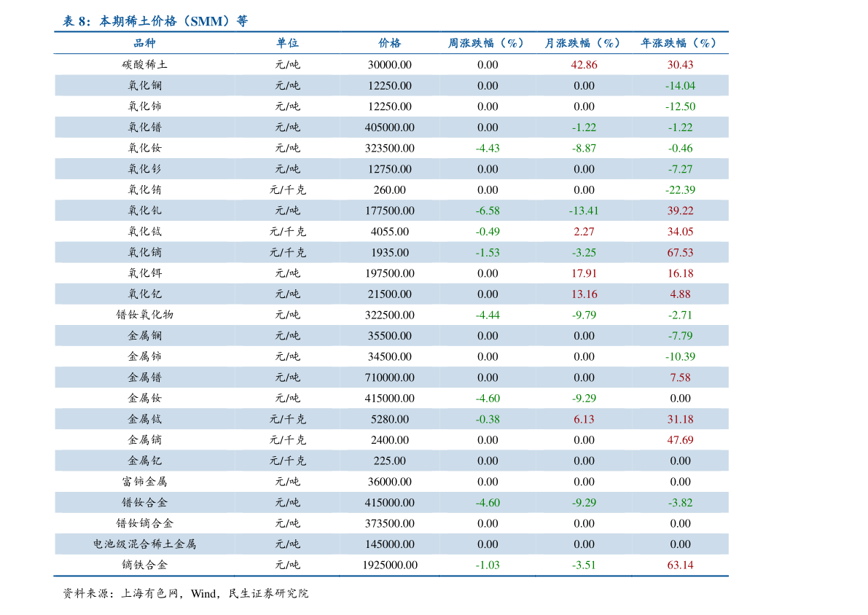
Task: Click the 周涨跌幅(%) column header
Action: click(x=486, y=43)
